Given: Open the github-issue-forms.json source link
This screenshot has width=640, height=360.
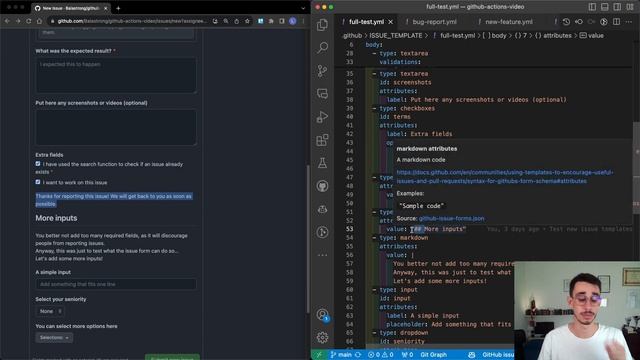Looking at the screenshot, I should click(x=451, y=219).
